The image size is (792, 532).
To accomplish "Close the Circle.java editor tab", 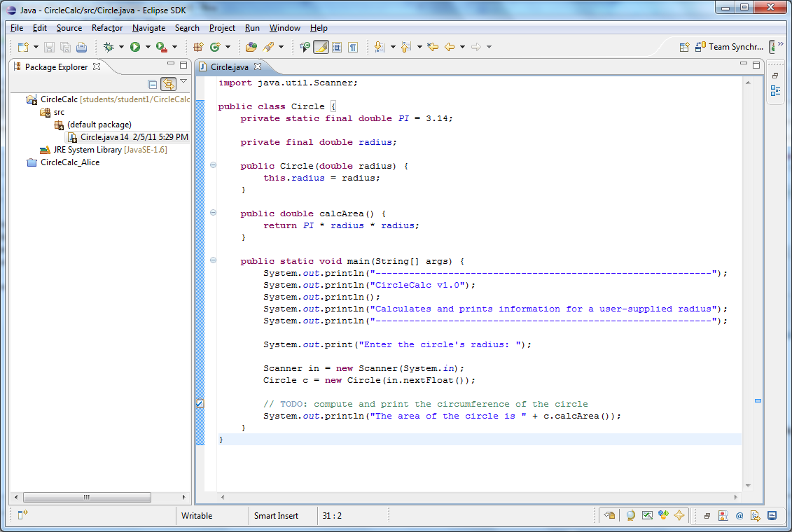I will click(x=258, y=66).
